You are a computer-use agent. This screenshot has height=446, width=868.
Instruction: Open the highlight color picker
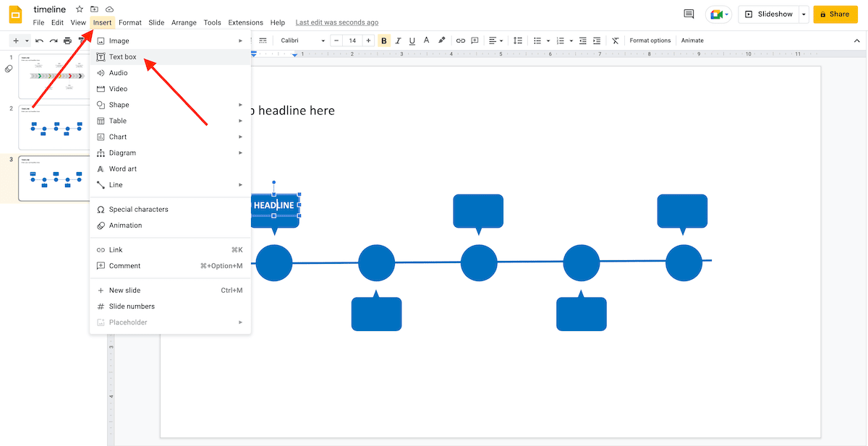pos(441,40)
